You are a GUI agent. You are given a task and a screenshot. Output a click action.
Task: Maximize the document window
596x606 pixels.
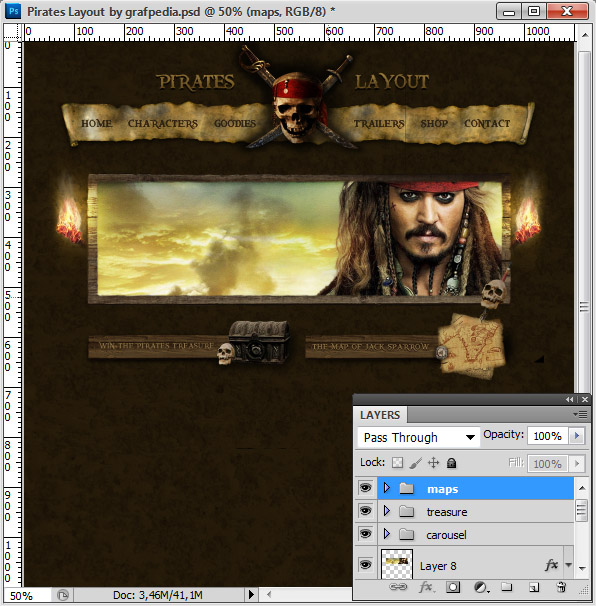pyautogui.click(x=534, y=11)
